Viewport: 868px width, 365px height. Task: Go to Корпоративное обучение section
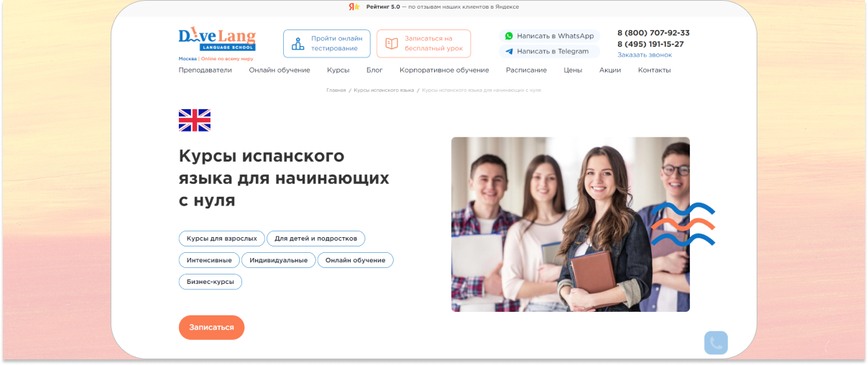click(x=444, y=70)
